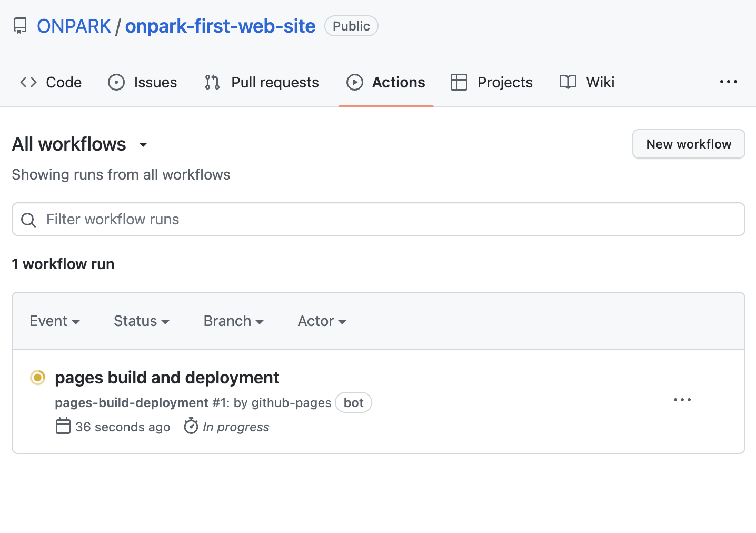The width and height of the screenshot is (756, 533).
Task: Click the search magnifier icon
Action: (28, 220)
